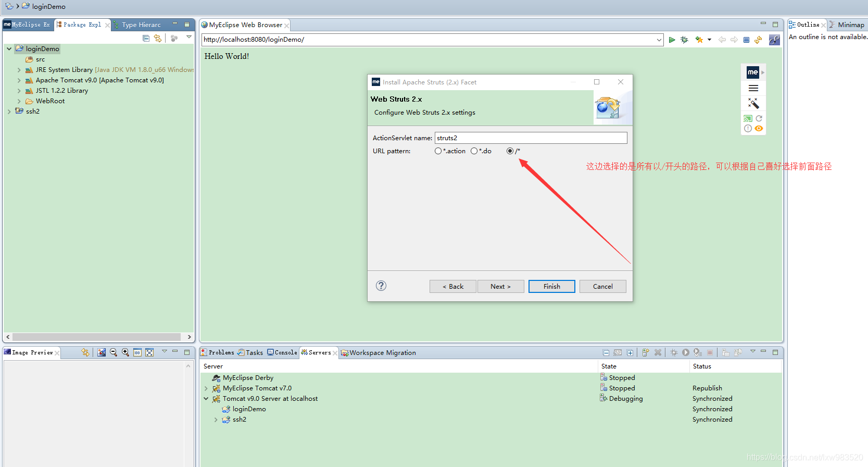Toggle Image Preview link arrows icon
Viewport: 868px width, 467px height.
[x=85, y=352]
